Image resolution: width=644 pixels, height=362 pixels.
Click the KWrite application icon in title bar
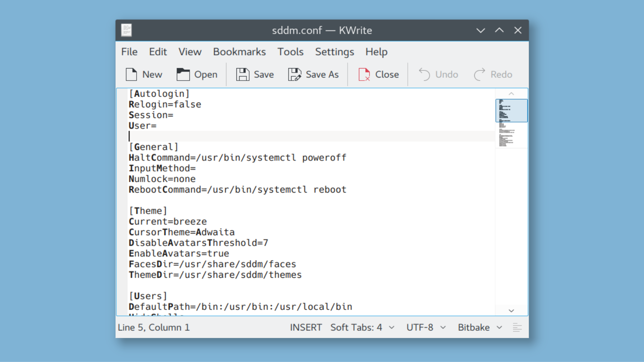pyautogui.click(x=126, y=30)
